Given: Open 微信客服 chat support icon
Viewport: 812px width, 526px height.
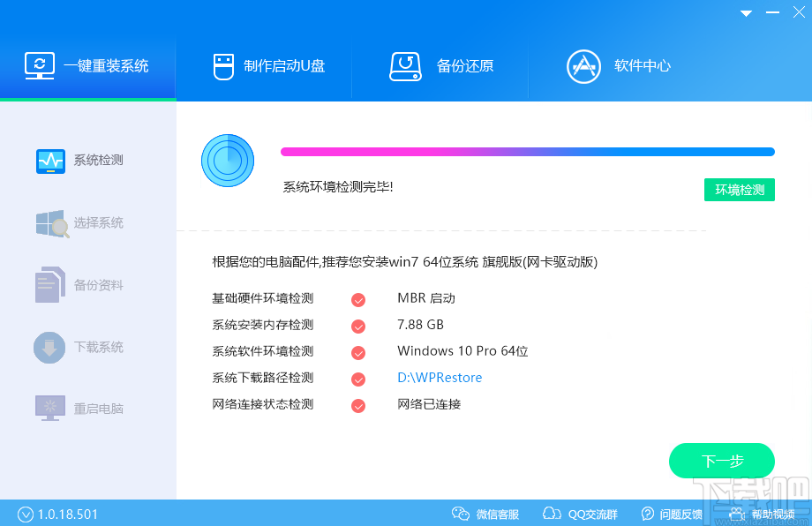Looking at the screenshot, I should pyautogui.click(x=460, y=513).
